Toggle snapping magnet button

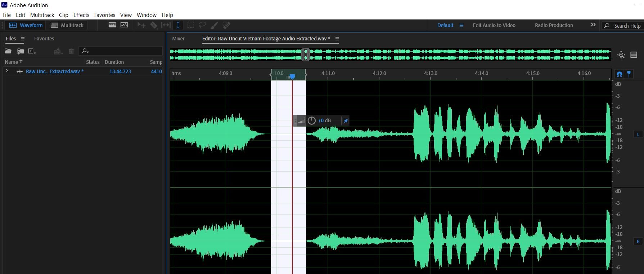click(x=619, y=74)
